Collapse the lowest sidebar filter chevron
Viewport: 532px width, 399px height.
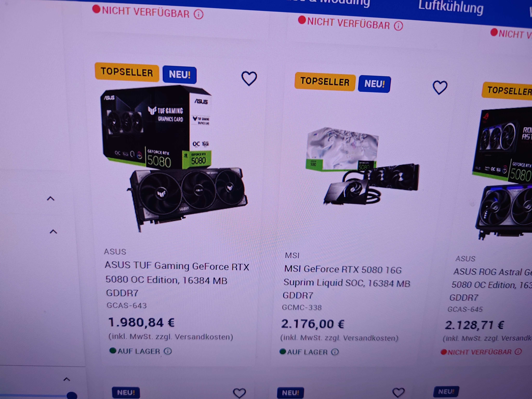(67, 379)
